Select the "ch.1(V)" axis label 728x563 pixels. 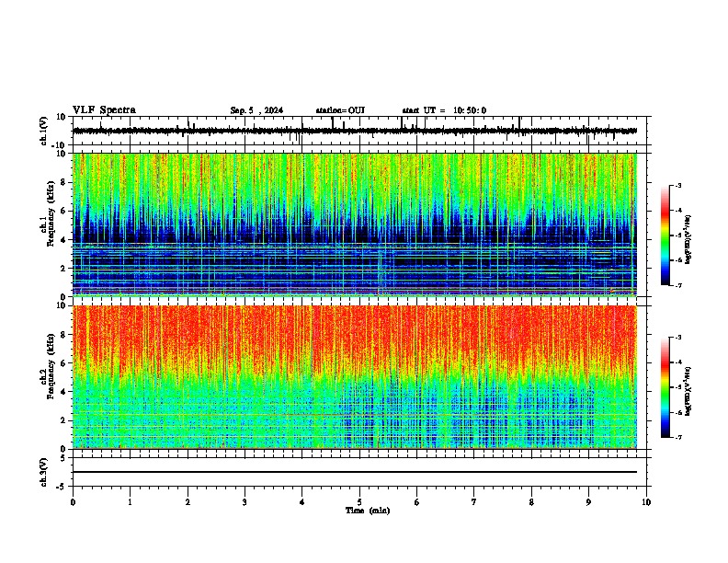coord(44,131)
